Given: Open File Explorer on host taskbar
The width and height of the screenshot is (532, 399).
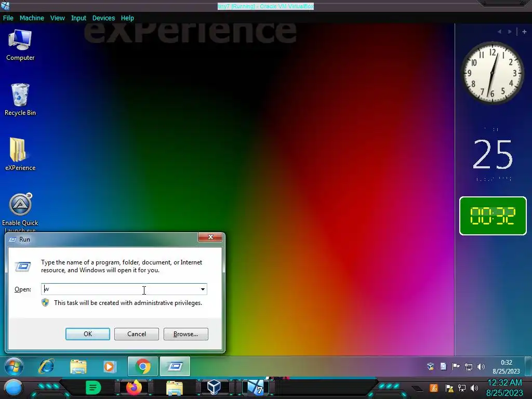Looking at the screenshot, I should (x=175, y=388).
